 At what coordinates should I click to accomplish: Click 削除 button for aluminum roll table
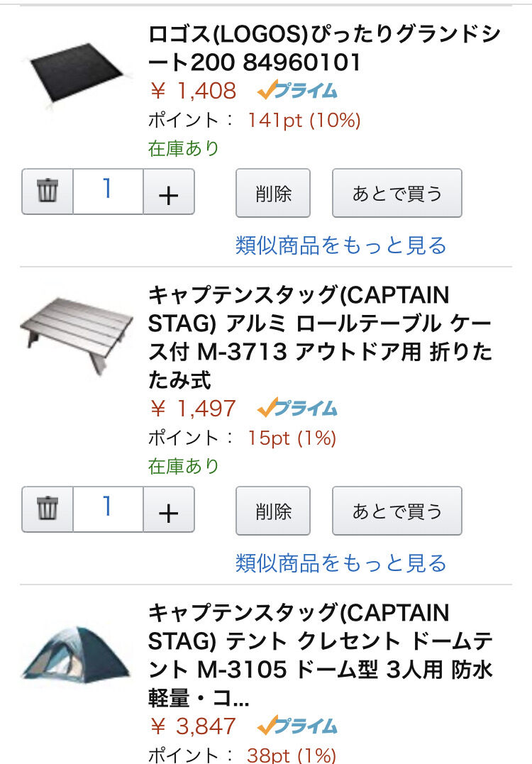(273, 511)
